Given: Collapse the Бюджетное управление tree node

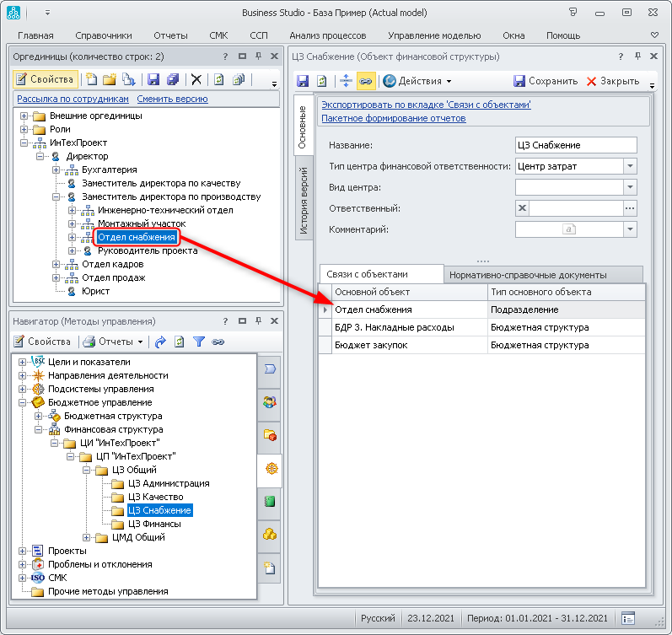Looking at the screenshot, I should (x=24, y=402).
